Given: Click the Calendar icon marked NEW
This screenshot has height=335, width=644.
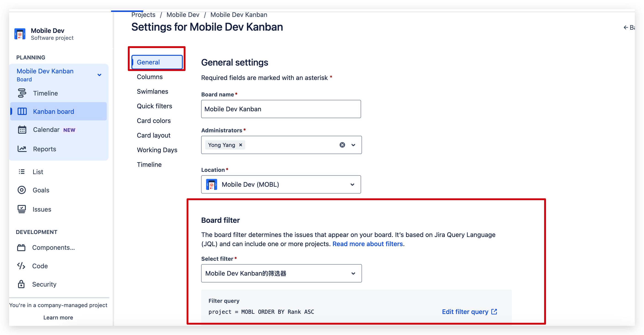Looking at the screenshot, I should pyautogui.click(x=22, y=130).
